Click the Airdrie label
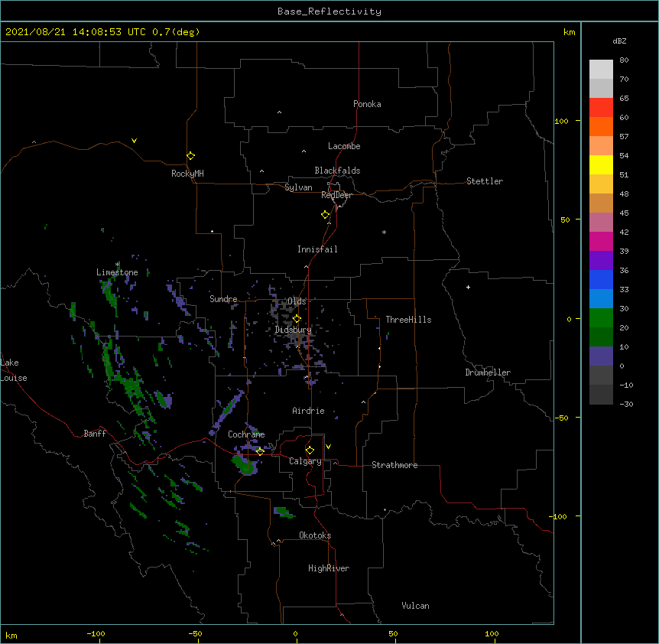Image resolution: width=659 pixels, height=644 pixels. click(308, 411)
